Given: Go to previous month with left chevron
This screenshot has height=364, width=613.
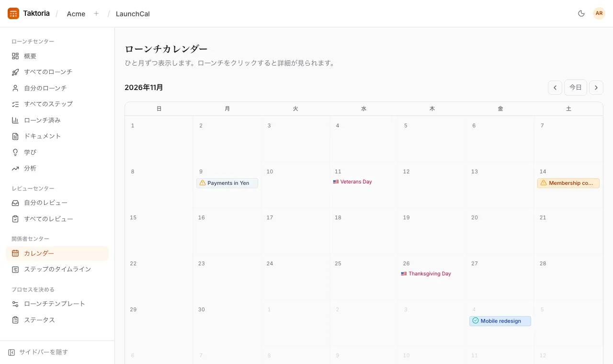Looking at the screenshot, I should point(555,88).
